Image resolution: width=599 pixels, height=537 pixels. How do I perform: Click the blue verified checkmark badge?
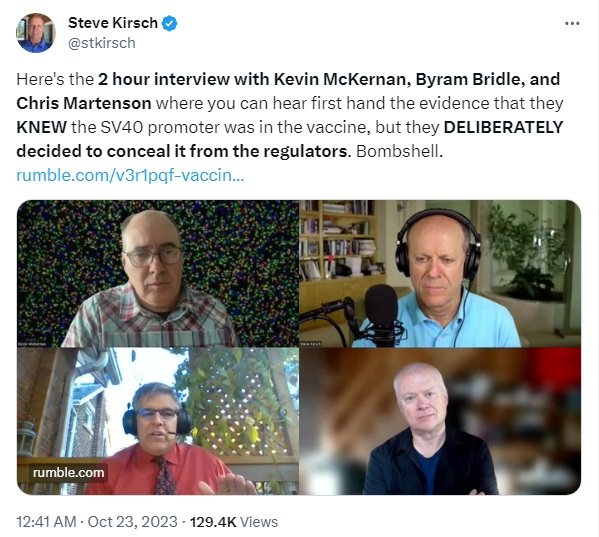pyautogui.click(x=169, y=23)
